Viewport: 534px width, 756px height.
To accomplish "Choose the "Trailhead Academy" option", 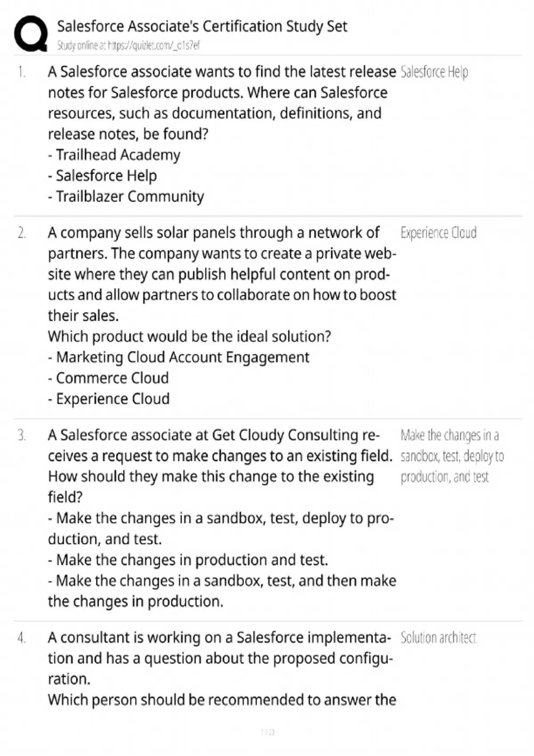I will click(114, 155).
